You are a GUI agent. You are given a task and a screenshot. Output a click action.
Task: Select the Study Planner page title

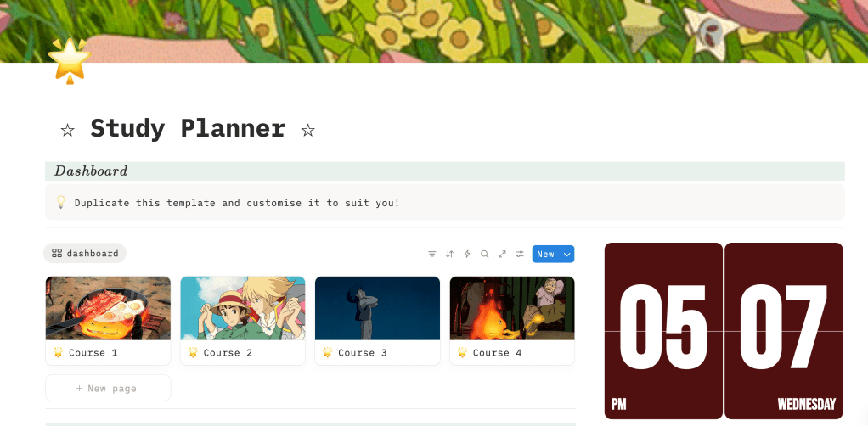188,128
